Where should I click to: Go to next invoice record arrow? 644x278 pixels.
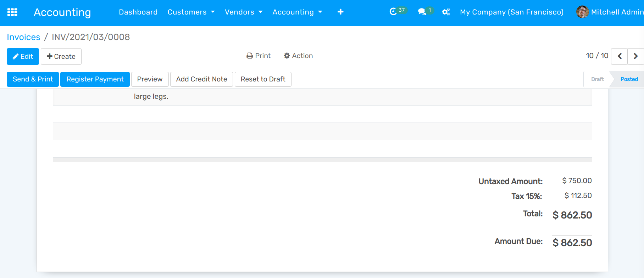click(x=635, y=56)
